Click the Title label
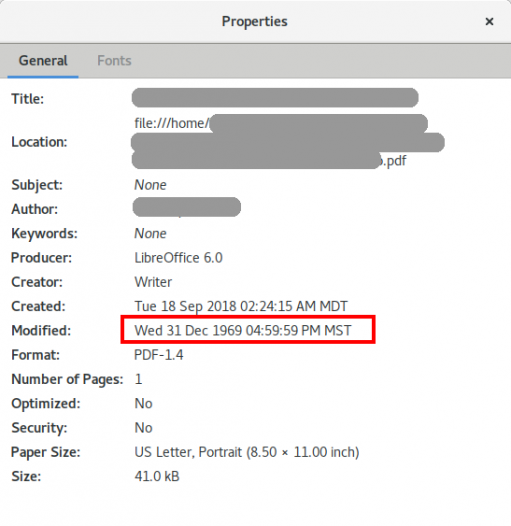 pos(28,99)
